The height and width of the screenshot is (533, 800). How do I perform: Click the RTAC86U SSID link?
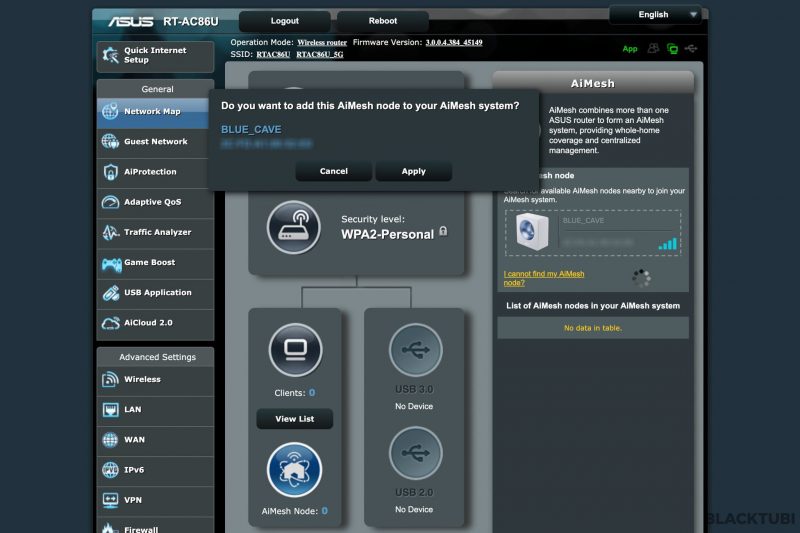[x=273, y=55]
